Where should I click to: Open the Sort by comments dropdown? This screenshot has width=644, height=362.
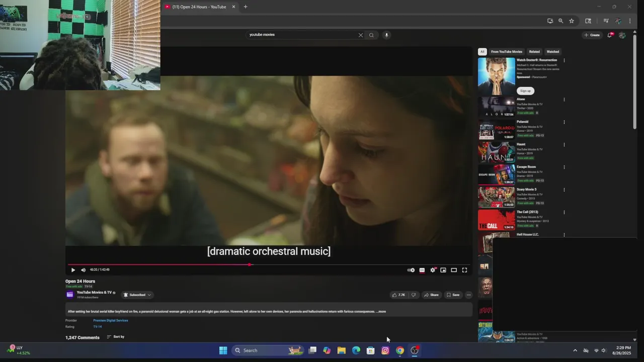[116, 337]
